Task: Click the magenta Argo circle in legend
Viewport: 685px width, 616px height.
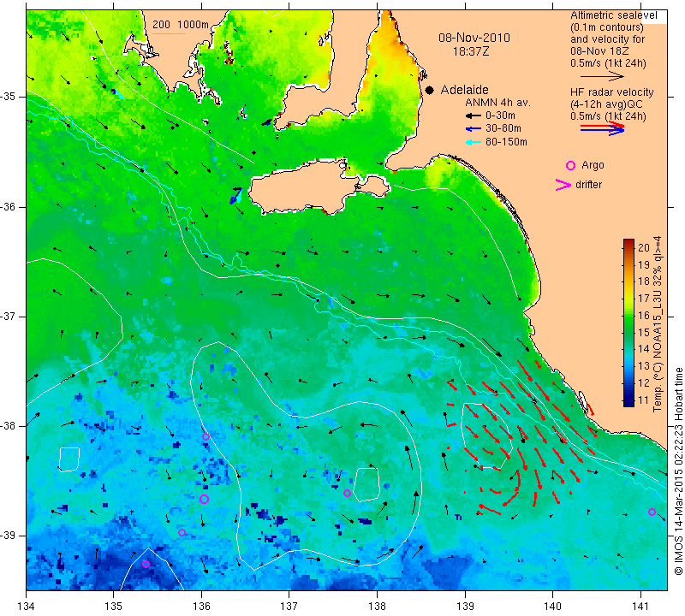Action: coord(570,165)
